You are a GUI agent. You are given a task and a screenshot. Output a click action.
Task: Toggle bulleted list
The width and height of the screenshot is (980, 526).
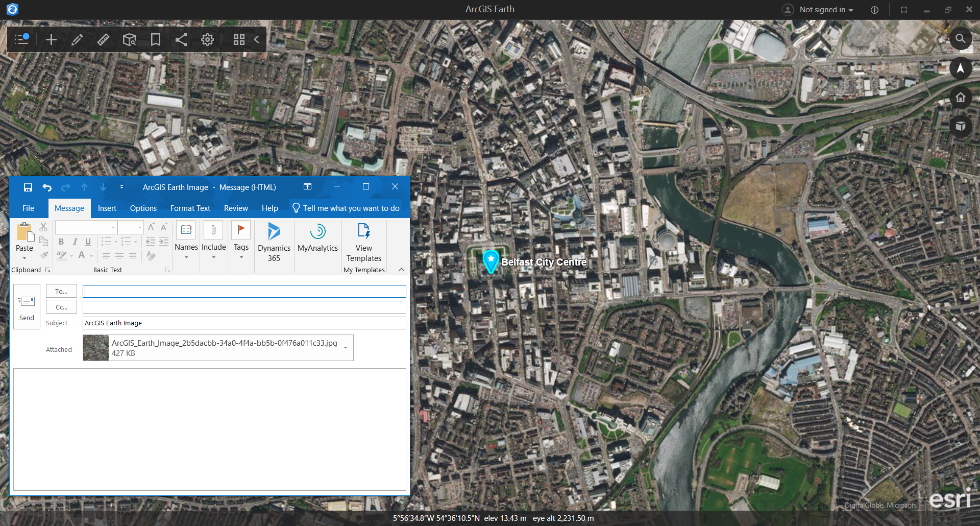coord(106,242)
